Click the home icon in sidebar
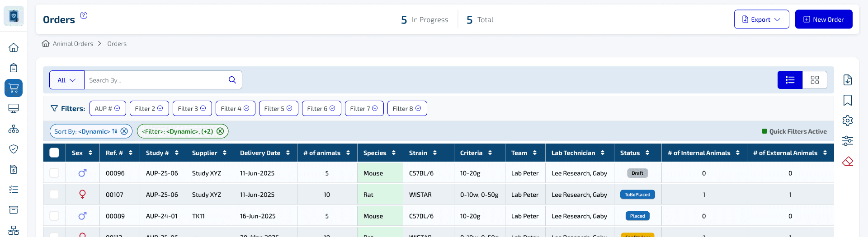Viewport: 868px width, 237px height. tap(14, 47)
